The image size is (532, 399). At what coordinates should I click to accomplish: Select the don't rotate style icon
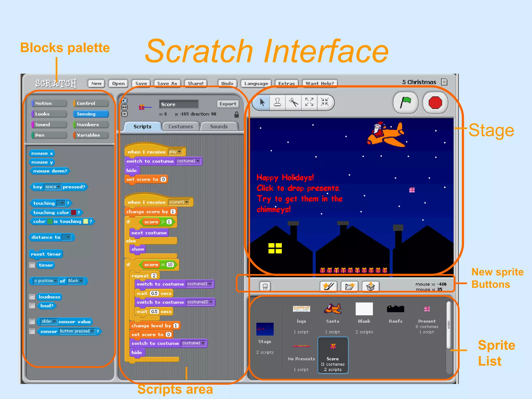(x=125, y=114)
